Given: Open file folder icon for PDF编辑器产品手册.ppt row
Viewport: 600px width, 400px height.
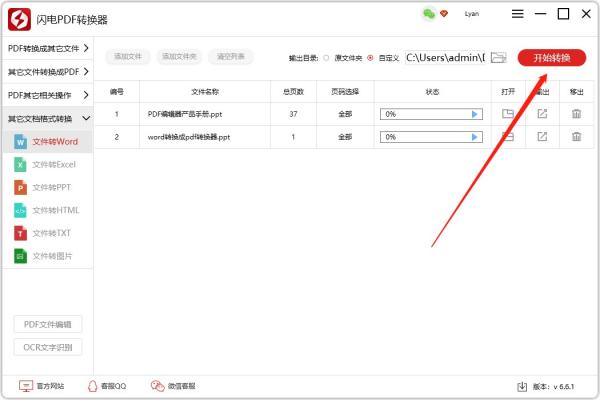Looking at the screenshot, I should tap(508, 114).
